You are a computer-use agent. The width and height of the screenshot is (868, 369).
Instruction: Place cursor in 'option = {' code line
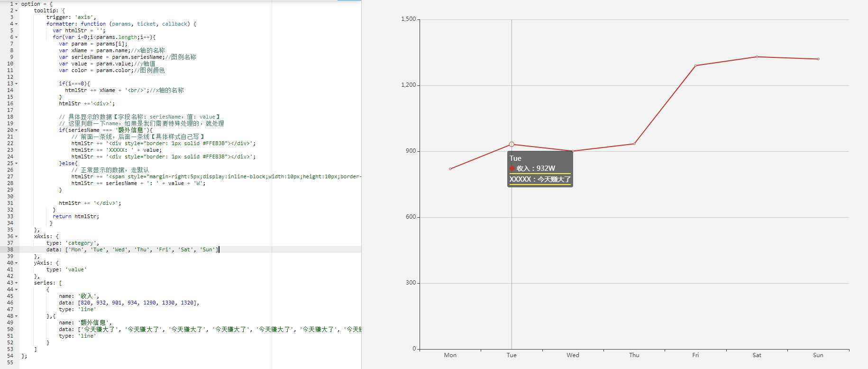[37, 4]
